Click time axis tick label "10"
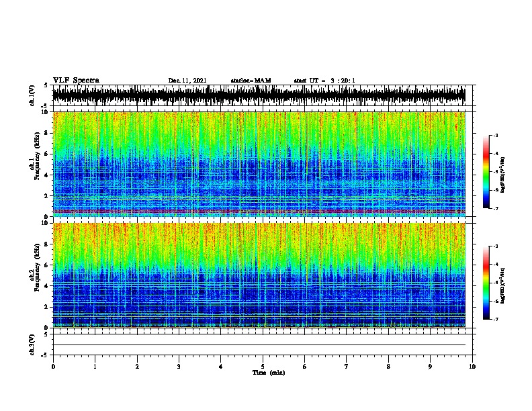 coord(472,367)
